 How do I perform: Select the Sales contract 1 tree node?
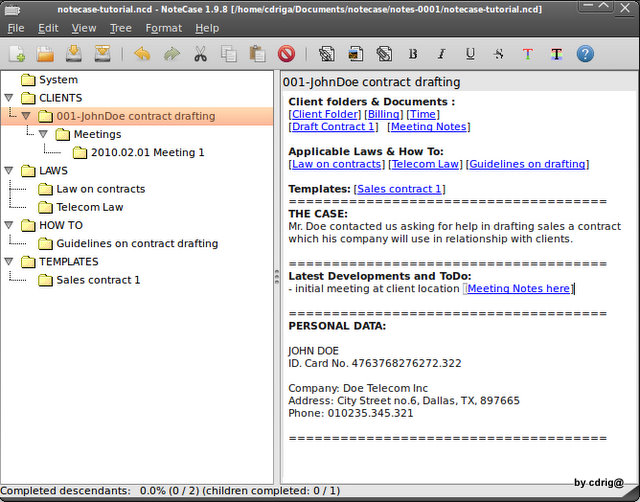[x=98, y=280]
